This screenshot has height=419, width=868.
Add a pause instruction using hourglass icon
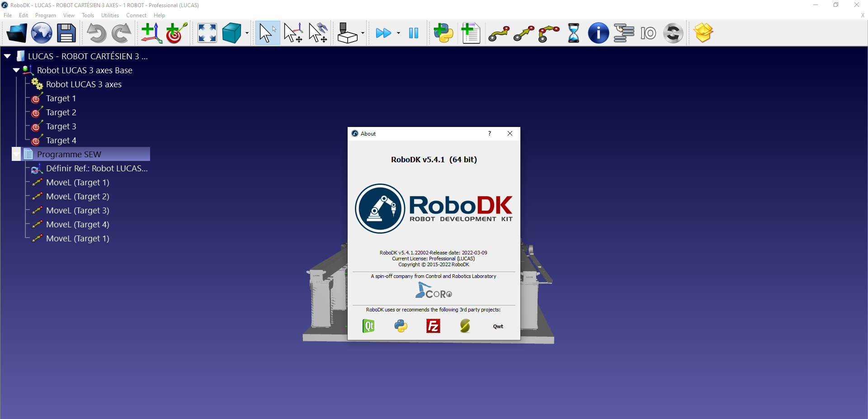click(573, 33)
